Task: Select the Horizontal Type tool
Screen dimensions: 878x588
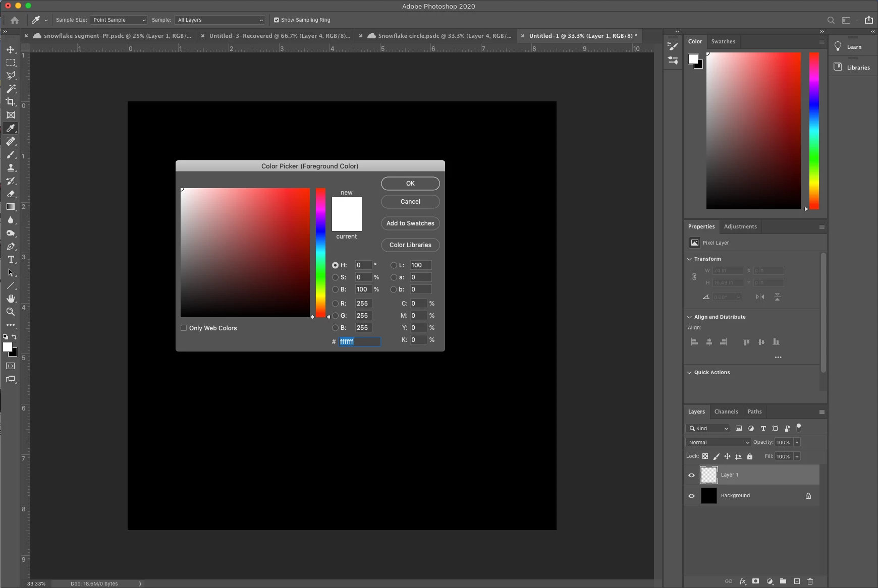Action: (11, 259)
